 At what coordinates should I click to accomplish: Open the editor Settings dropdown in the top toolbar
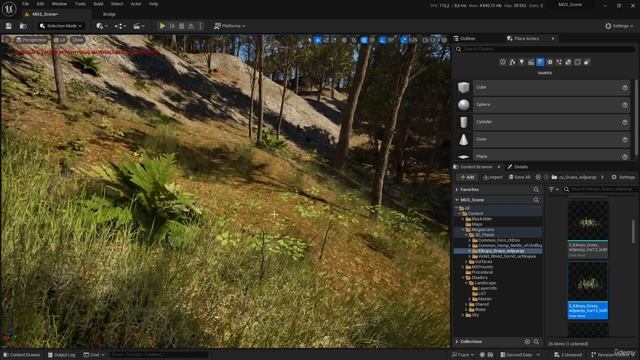pyautogui.click(x=619, y=26)
